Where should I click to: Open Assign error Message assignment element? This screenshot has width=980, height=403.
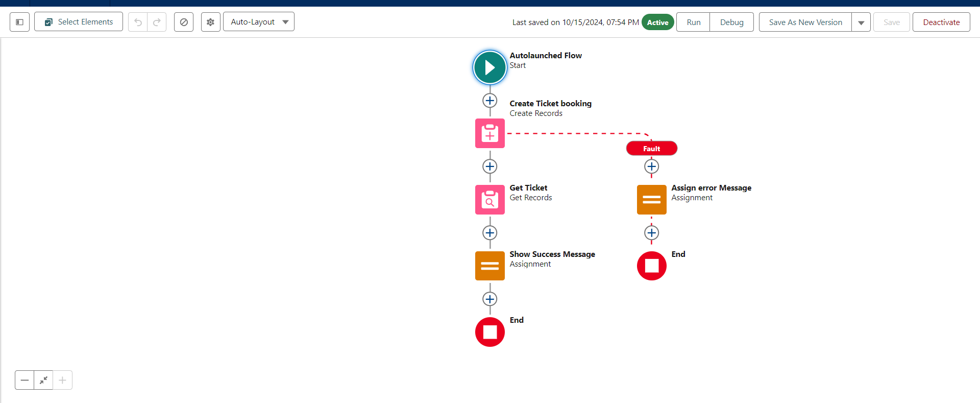(652, 200)
